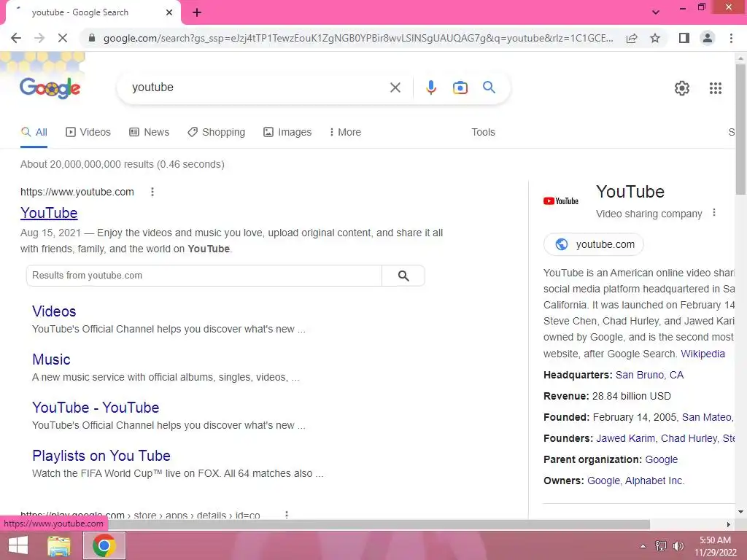Click the Google doodle logo
This screenshot has width=747, height=560.
[x=50, y=87]
